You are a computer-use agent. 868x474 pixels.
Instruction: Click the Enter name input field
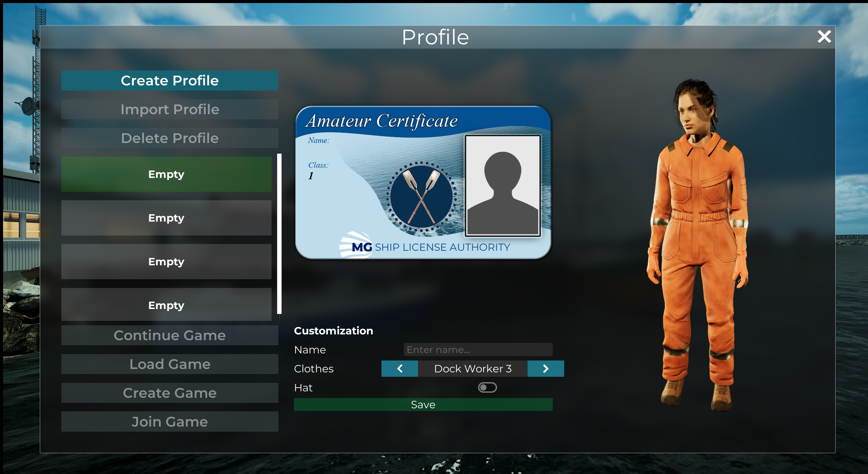[x=477, y=350]
